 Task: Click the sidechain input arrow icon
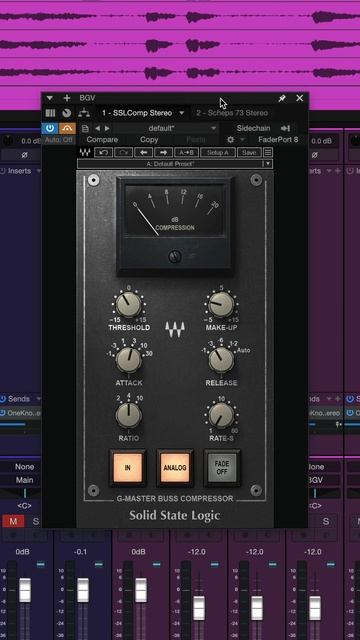(285, 128)
